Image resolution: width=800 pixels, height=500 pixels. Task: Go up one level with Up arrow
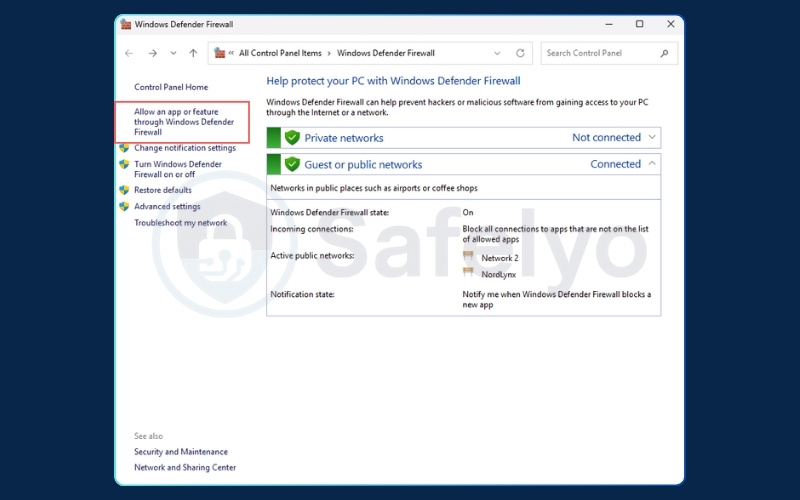click(x=193, y=53)
